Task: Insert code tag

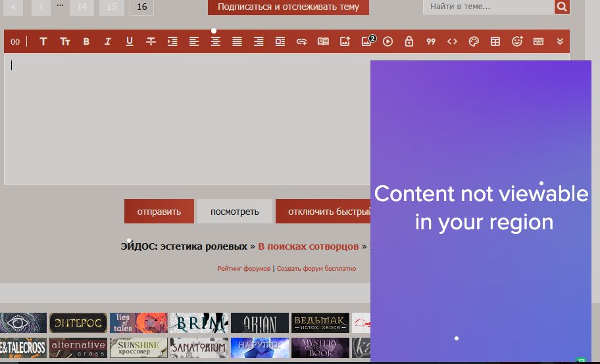Action: click(x=452, y=41)
